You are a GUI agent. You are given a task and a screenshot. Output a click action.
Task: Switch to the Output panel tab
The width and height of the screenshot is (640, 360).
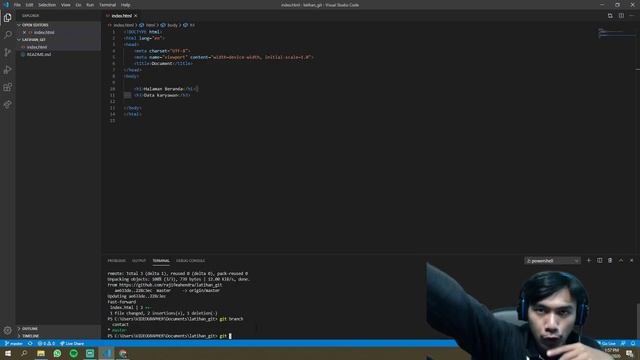tap(139, 260)
